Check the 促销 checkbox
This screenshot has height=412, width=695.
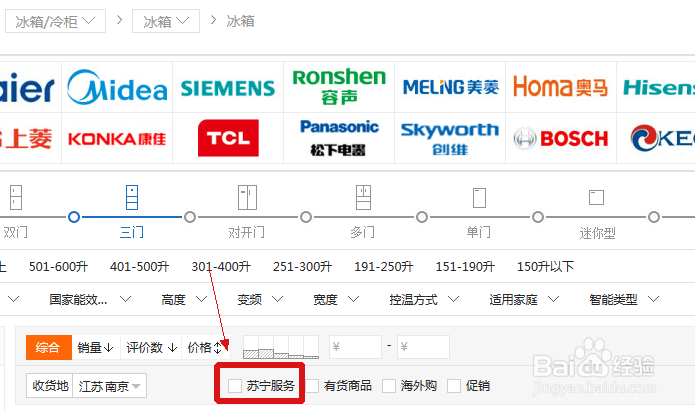[x=453, y=385]
